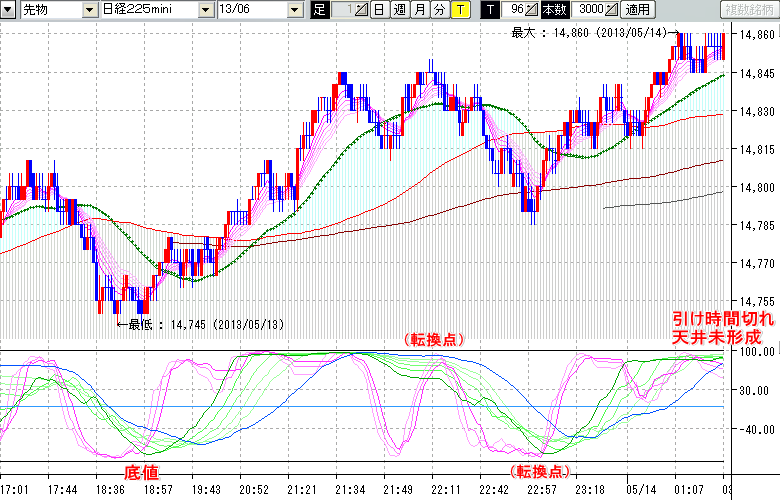Switch chart to 分 (minute) bars

439,10
